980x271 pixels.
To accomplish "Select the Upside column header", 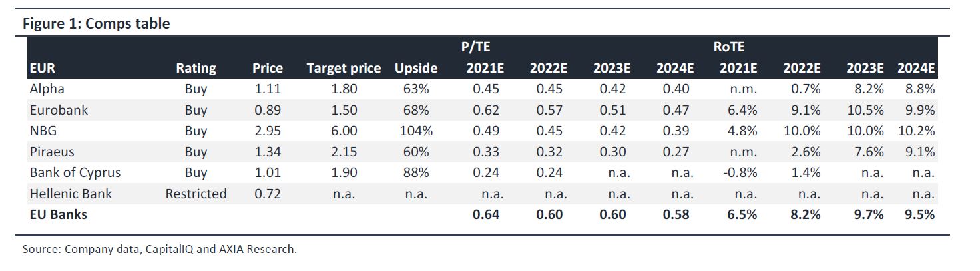I will [x=416, y=68].
